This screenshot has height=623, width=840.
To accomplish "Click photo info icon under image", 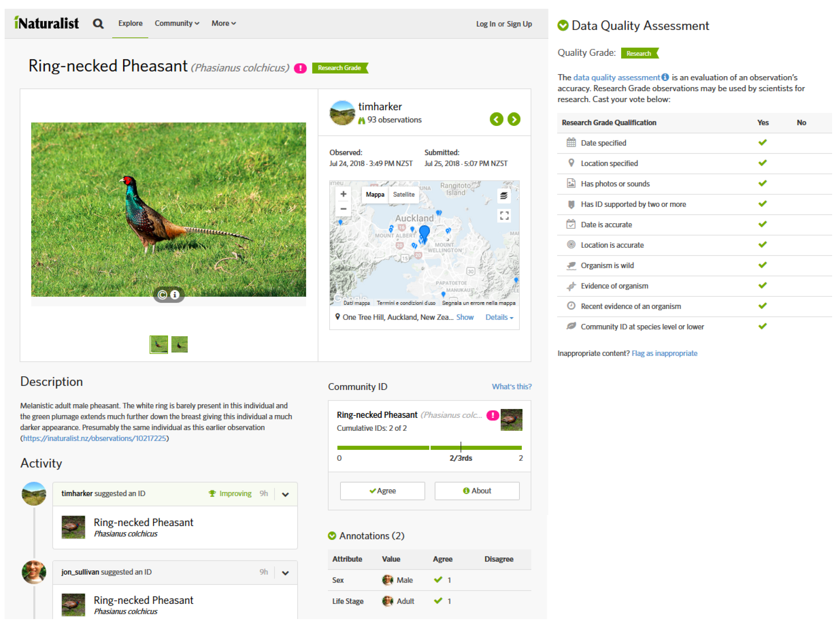I will point(174,294).
